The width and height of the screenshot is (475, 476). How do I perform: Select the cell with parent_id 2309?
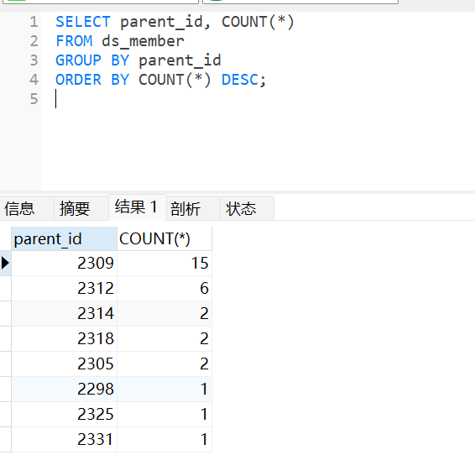[x=64, y=264]
